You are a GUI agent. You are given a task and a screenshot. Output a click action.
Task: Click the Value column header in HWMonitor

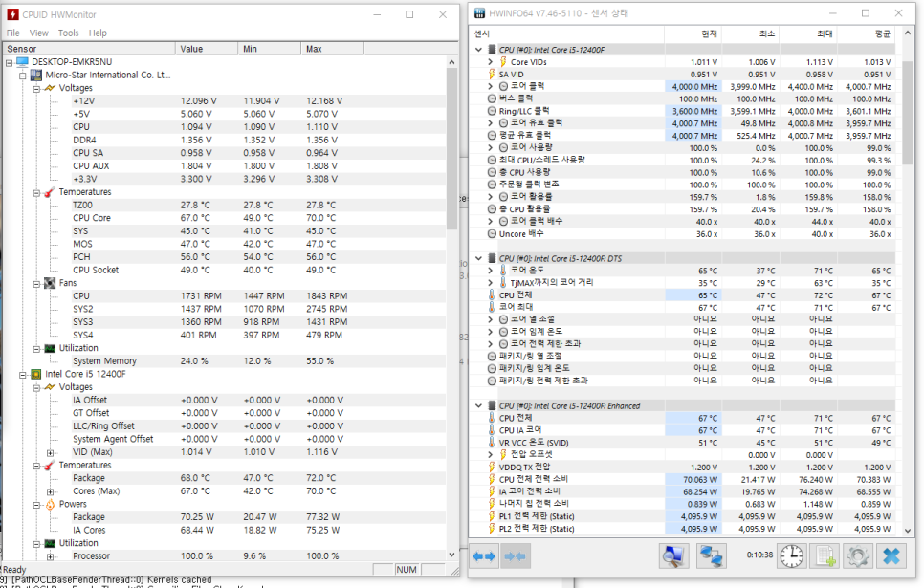pos(207,49)
